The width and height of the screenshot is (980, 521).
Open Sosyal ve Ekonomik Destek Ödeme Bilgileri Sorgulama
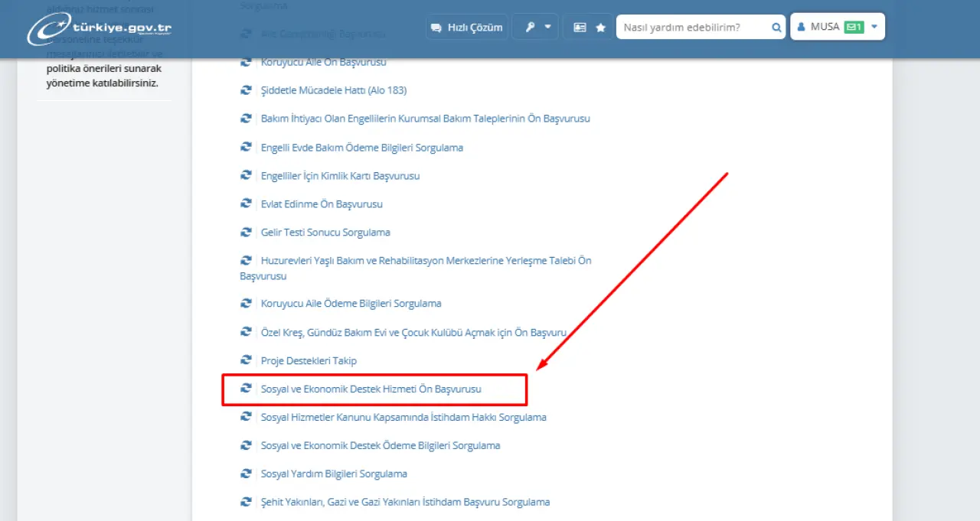tap(380, 445)
